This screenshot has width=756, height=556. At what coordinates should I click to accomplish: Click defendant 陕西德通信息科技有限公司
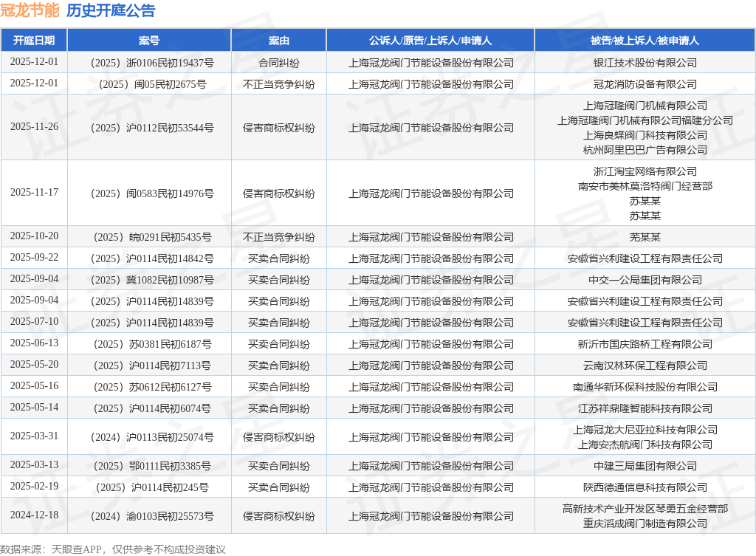pos(645,487)
